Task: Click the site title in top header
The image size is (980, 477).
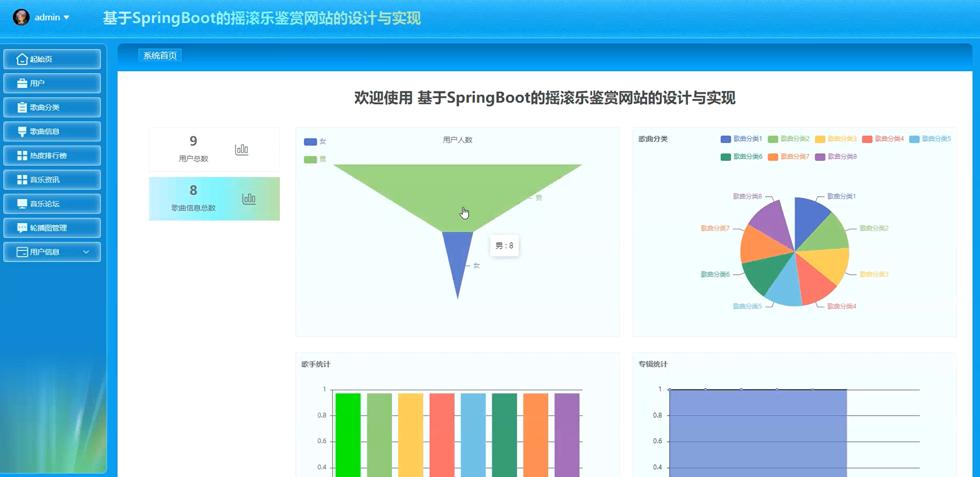Action: coord(262,18)
